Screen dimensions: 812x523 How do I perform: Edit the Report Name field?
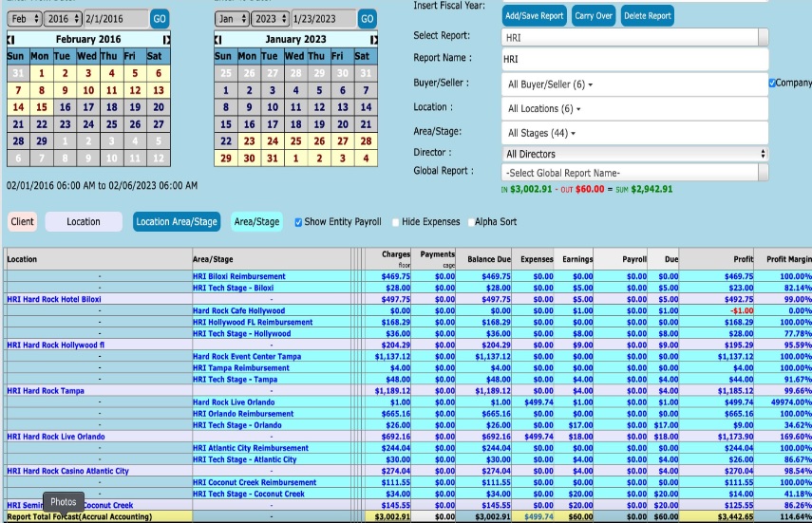click(x=634, y=59)
